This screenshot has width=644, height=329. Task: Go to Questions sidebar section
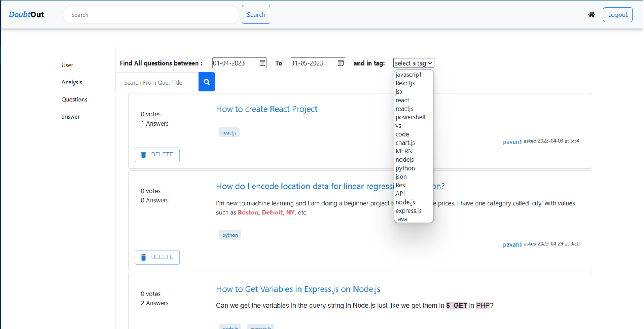pyautogui.click(x=74, y=100)
